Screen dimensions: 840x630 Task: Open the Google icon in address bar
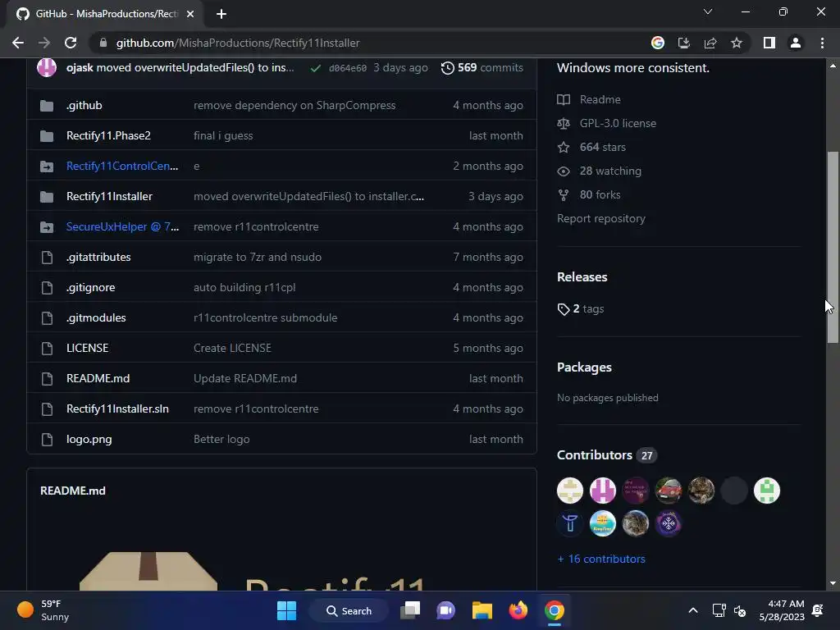pyautogui.click(x=657, y=43)
